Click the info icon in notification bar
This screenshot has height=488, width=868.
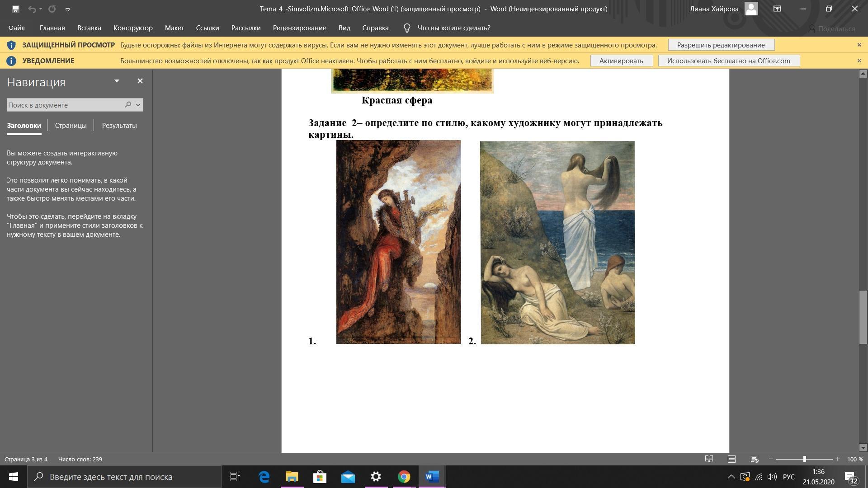tap(11, 61)
